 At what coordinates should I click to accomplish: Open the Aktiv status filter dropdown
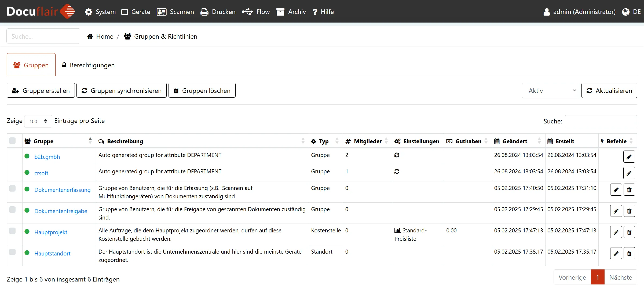[x=550, y=91]
